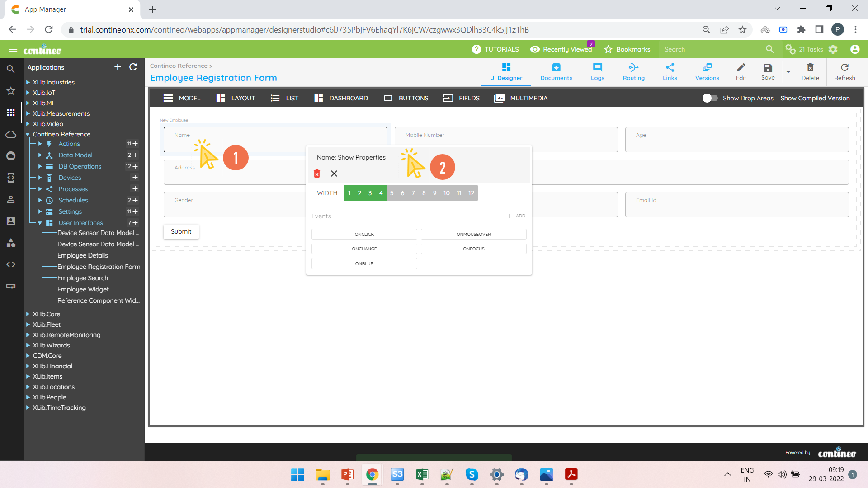Click the Save icon in the toolbar

(x=768, y=71)
